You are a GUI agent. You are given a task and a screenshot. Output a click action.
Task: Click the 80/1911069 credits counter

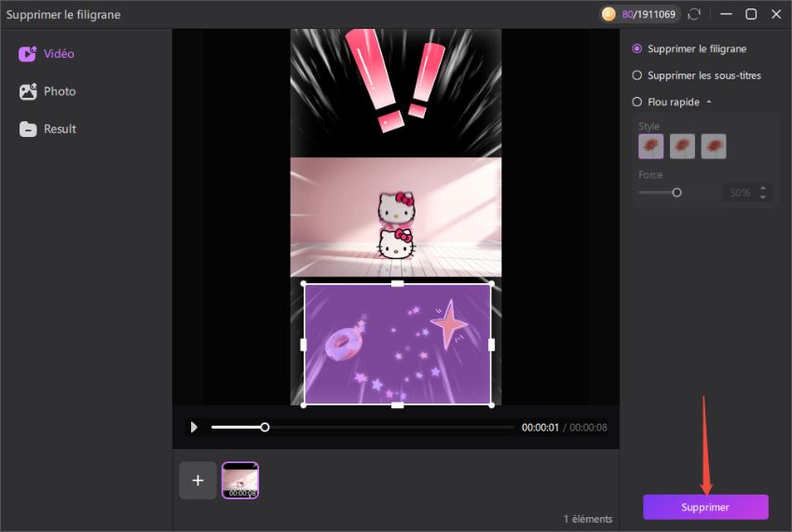[649, 14]
